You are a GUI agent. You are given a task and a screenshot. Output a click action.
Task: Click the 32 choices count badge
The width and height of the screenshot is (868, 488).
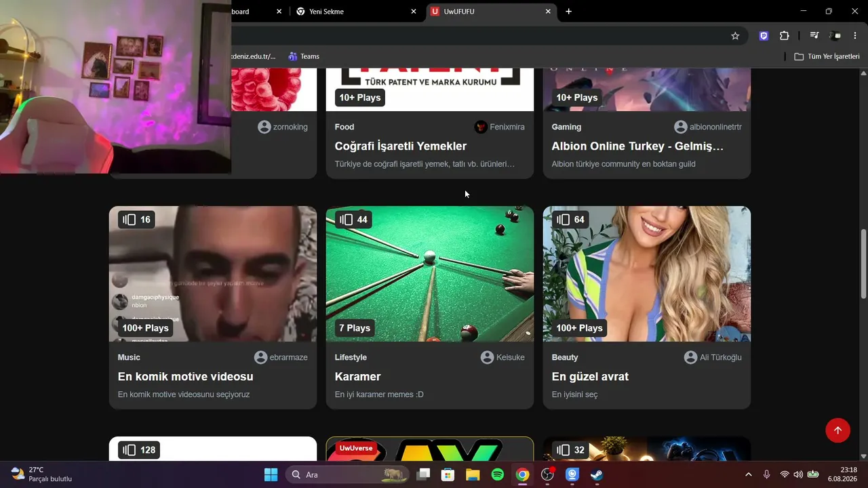(570, 450)
